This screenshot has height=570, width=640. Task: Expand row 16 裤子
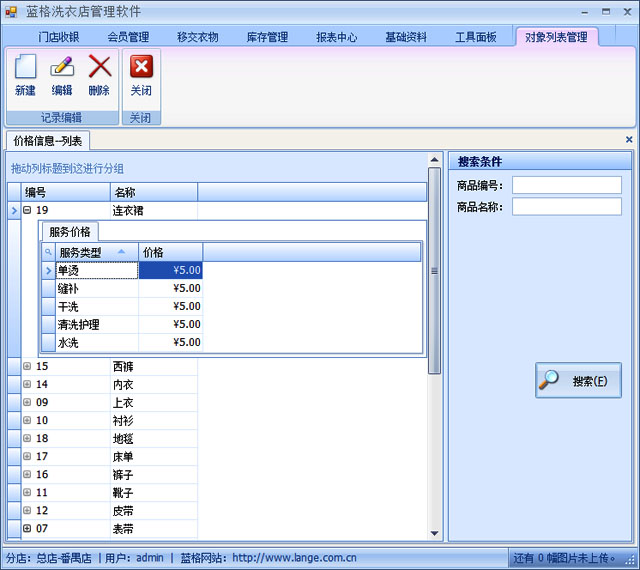click(x=27, y=474)
